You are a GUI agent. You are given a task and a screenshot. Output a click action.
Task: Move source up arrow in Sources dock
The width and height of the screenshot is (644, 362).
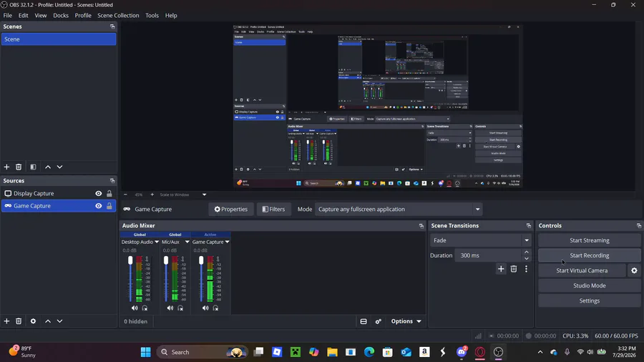click(x=48, y=321)
